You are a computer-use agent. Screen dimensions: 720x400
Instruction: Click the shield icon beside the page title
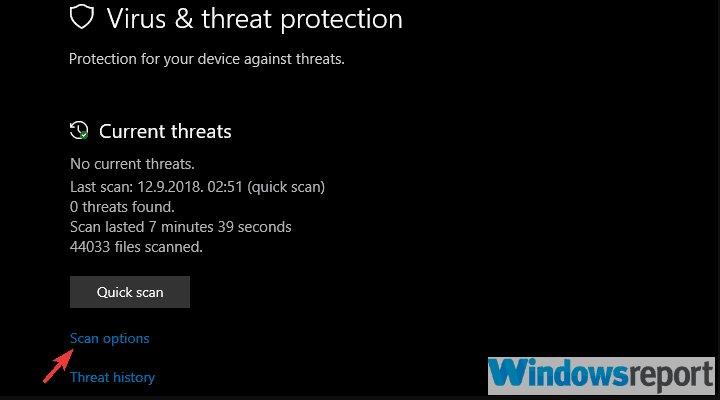click(81, 17)
